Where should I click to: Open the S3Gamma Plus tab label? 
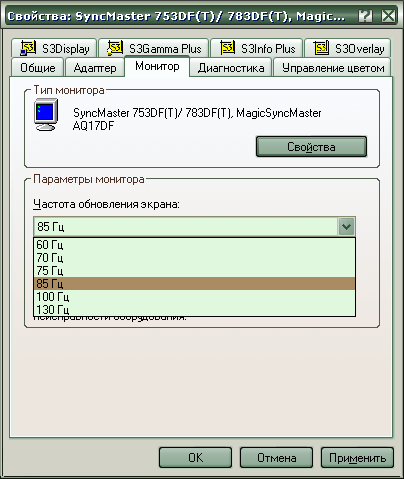coord(165,49)
